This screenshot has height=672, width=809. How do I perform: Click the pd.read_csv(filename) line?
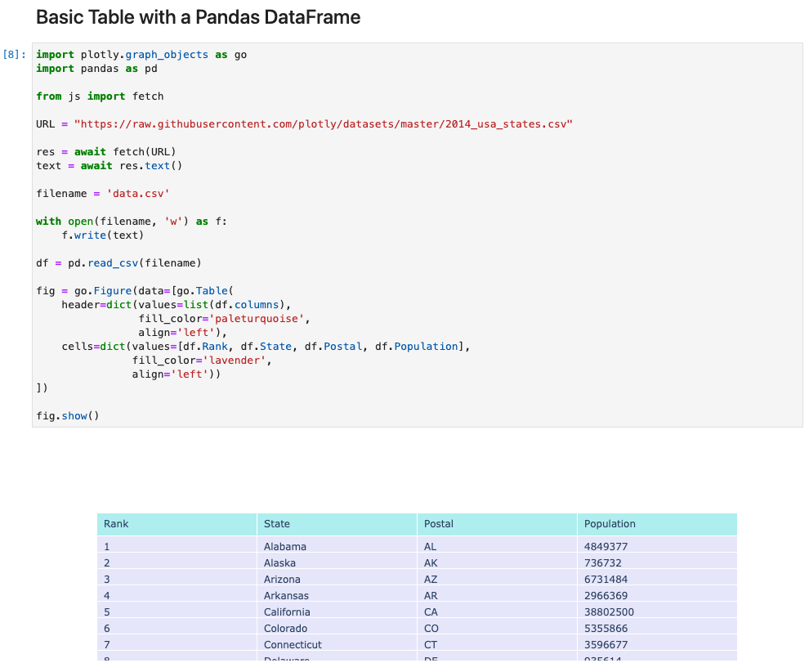coord(118,263)
